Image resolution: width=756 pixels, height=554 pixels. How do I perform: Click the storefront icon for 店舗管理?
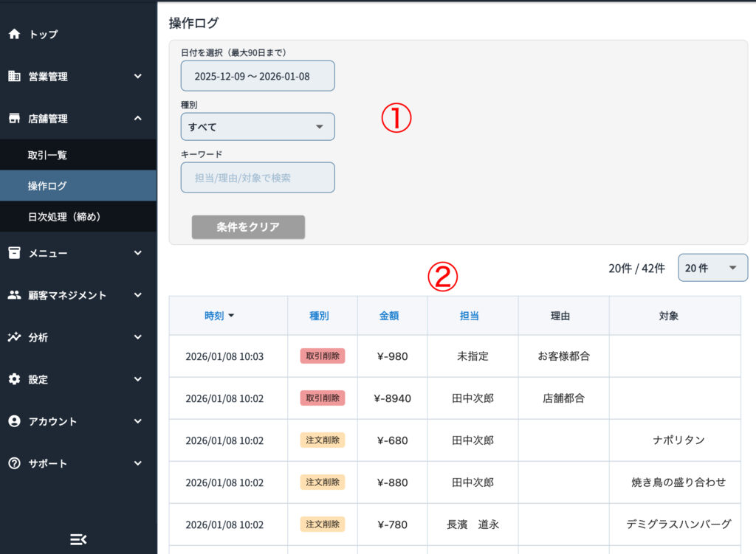point(14,118)
